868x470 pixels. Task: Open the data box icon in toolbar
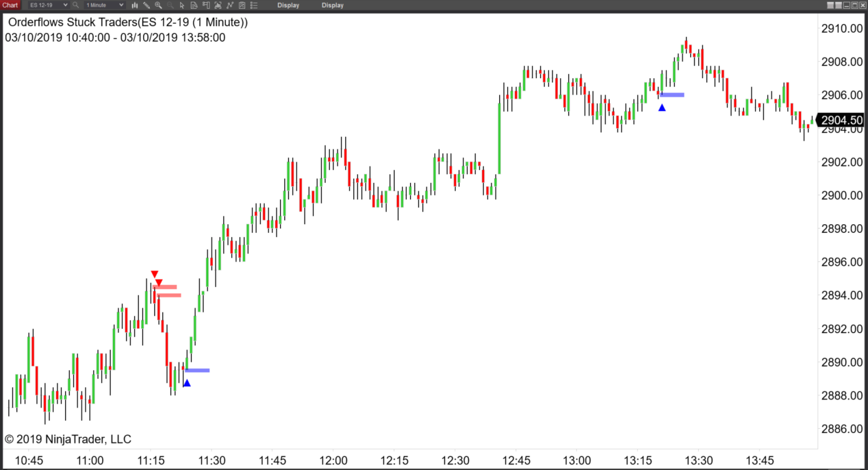pos(194,5)
